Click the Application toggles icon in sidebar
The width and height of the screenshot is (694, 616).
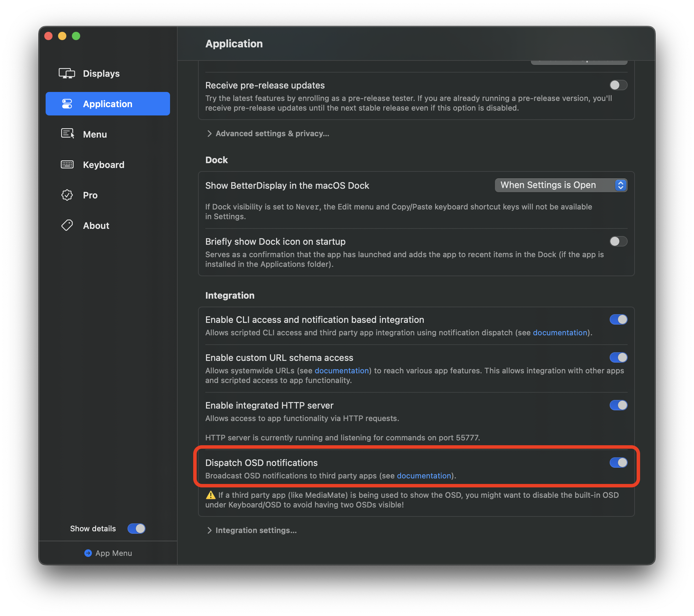[67, 104]
